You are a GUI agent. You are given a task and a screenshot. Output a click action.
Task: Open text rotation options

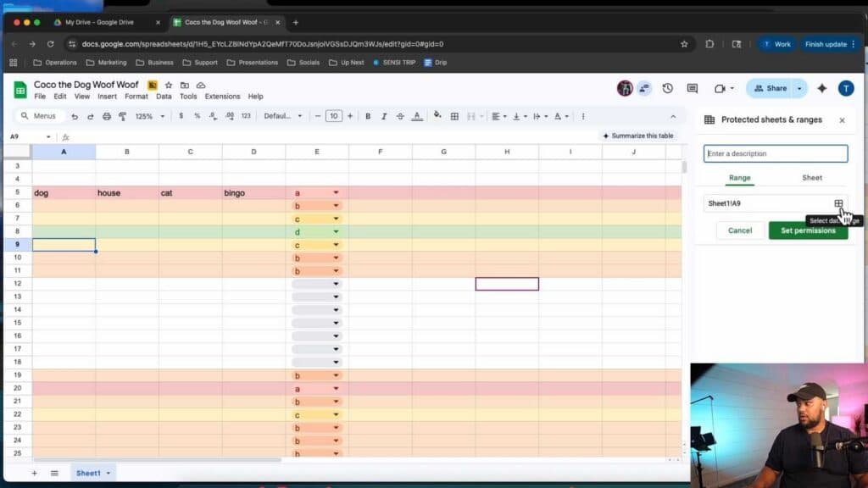pyautogui.click(x=561, y=116)
